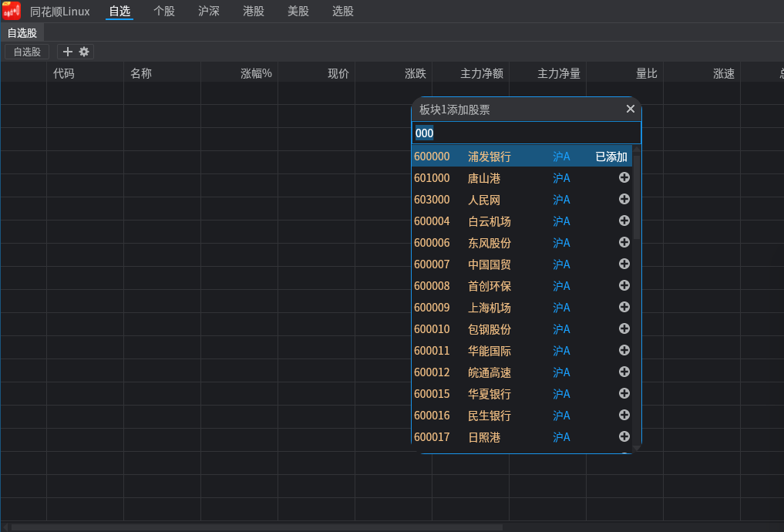The height and width of the screenshot is (532, 784).
Task: Sort by the 量比 column header
Action: [x=647, y=73]
